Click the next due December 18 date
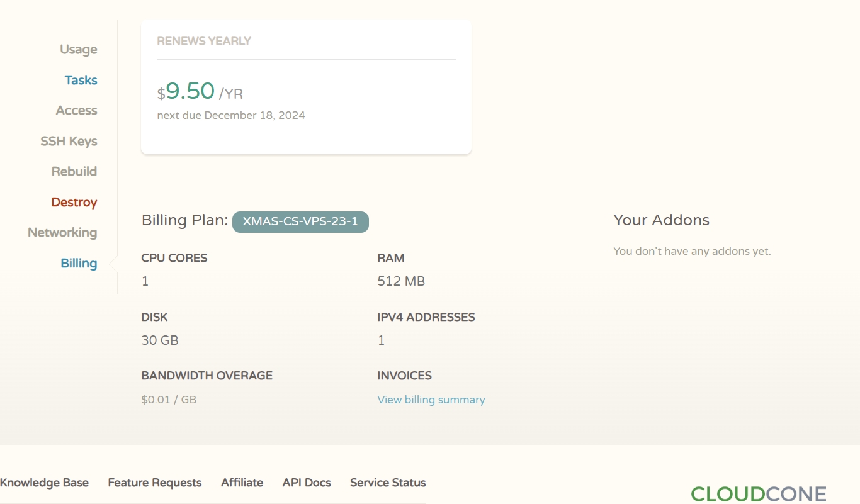Image resolution: width=860 pixels, height=504 pixels. (231, 115)
